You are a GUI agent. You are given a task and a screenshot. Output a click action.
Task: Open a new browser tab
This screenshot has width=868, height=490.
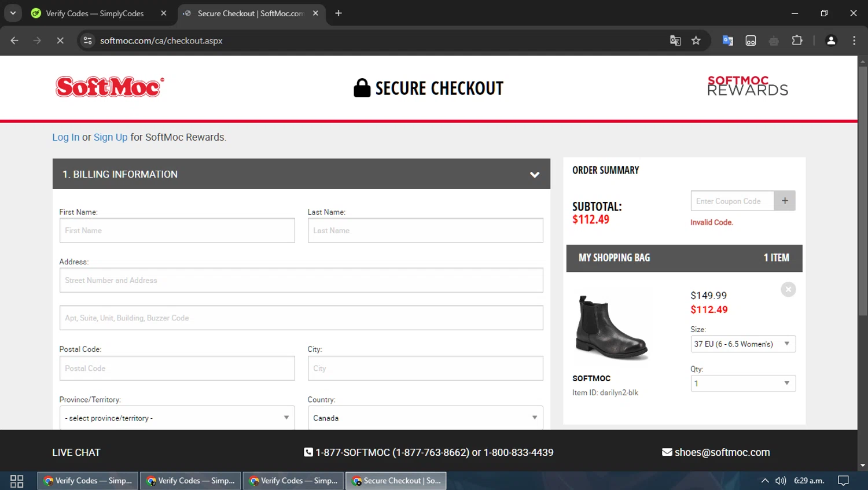(x=339, y=13)
